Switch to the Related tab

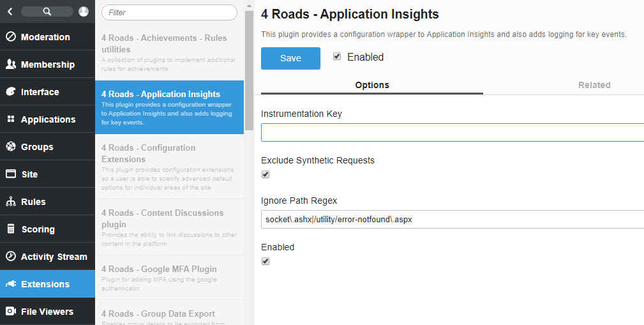(x=594, y=85)
